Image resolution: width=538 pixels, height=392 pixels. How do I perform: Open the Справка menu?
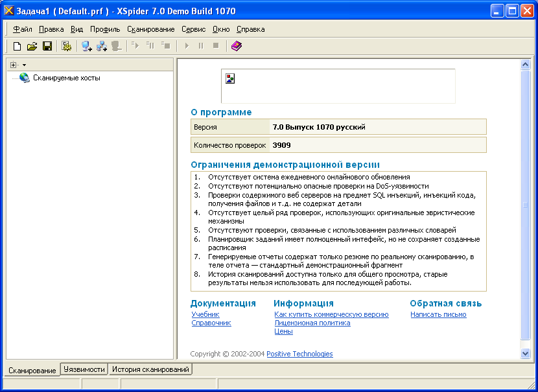(250, 29)
